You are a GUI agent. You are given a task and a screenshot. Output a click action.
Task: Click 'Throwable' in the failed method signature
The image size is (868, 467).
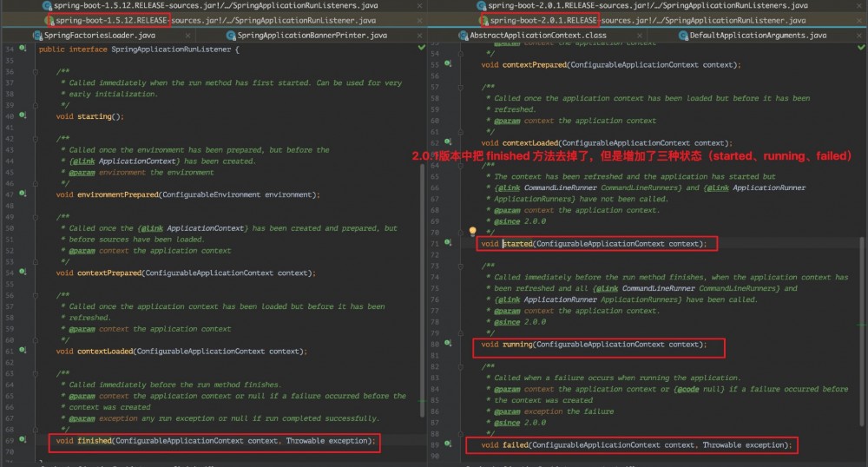722,445
